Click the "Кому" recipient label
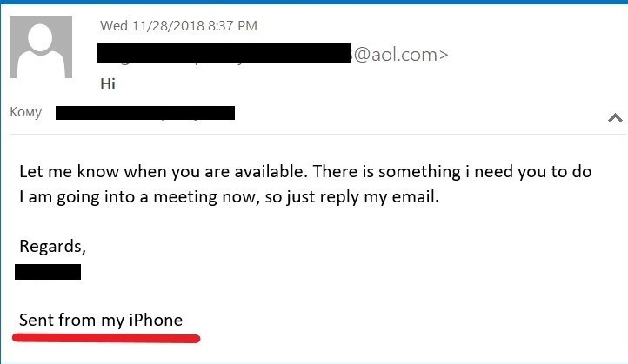 25,112
